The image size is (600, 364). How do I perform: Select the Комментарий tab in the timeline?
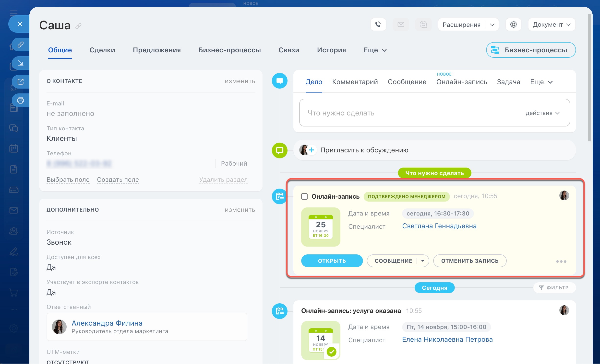355,82
